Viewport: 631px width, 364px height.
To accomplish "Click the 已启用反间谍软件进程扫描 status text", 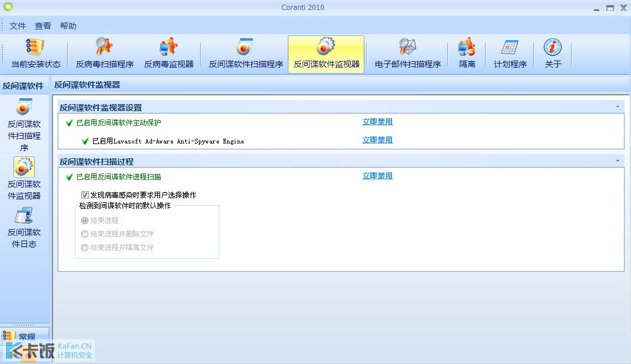I will [x=119, y=177].
